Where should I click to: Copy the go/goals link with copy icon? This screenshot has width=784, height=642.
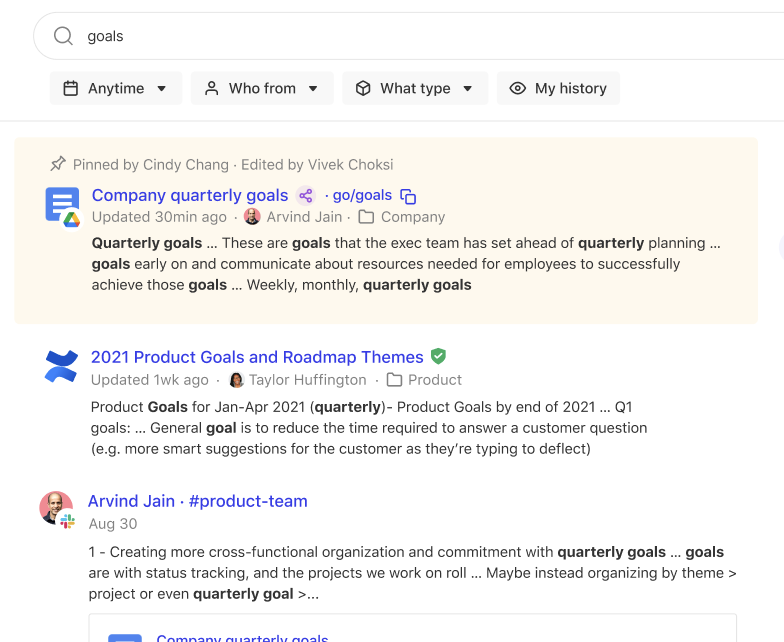pos(408,196)
